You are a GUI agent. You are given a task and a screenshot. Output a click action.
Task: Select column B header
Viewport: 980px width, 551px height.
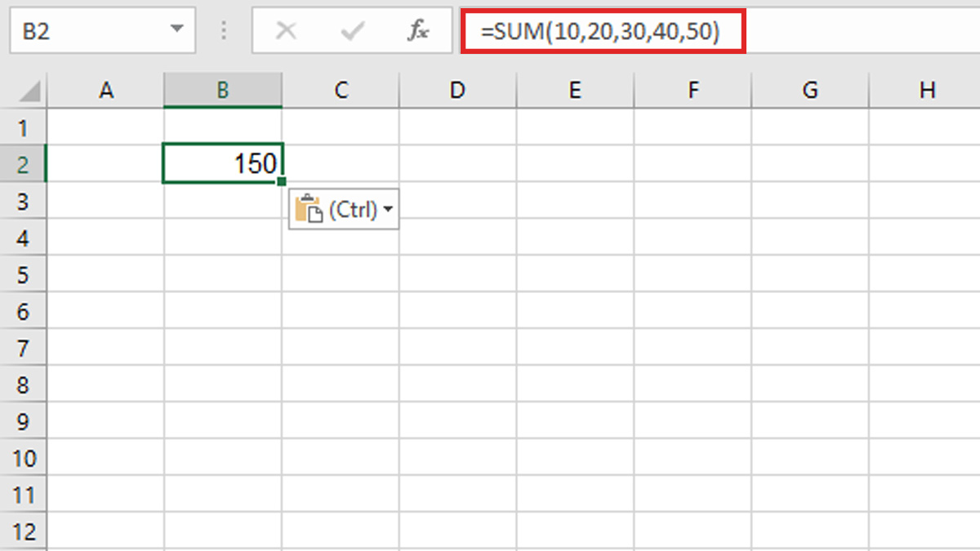pyautogui.click(x=223, y=91)
